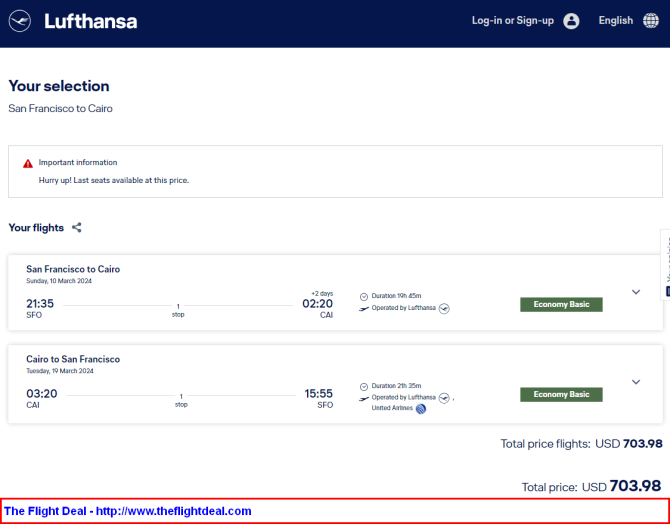This screenshot has width=670, height=524.
Task: Click the Lufthansa logo on the return flight
Action: coord(444,398)
